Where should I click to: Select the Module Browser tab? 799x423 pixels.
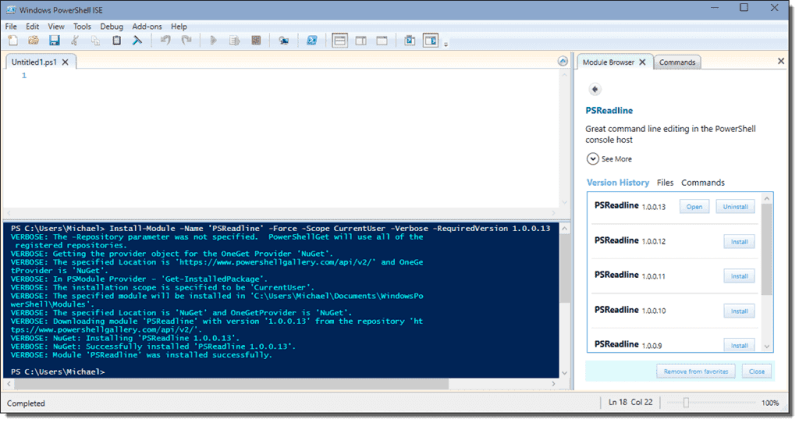tap(608, 62)
